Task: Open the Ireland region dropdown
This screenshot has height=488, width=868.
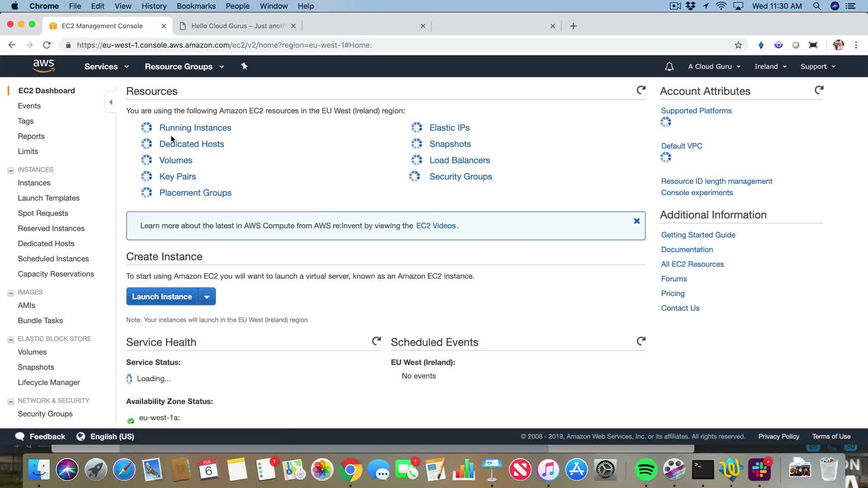Action: 770,66
